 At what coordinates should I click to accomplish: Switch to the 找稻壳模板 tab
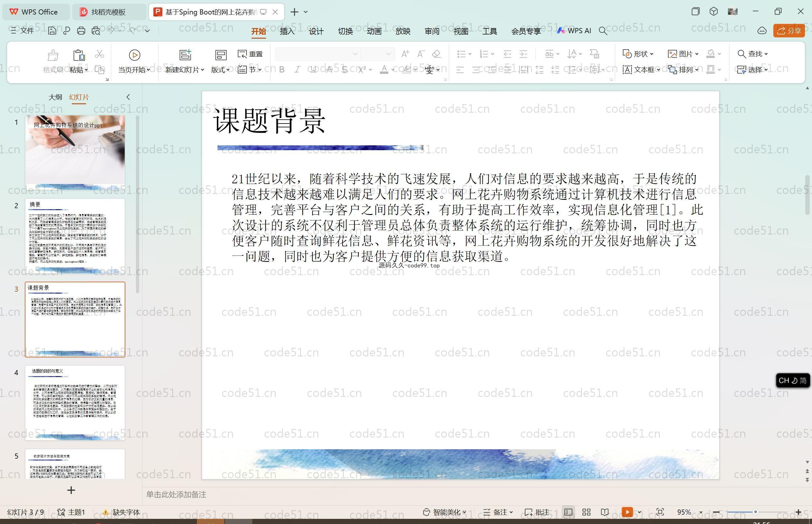coord(109,12)
